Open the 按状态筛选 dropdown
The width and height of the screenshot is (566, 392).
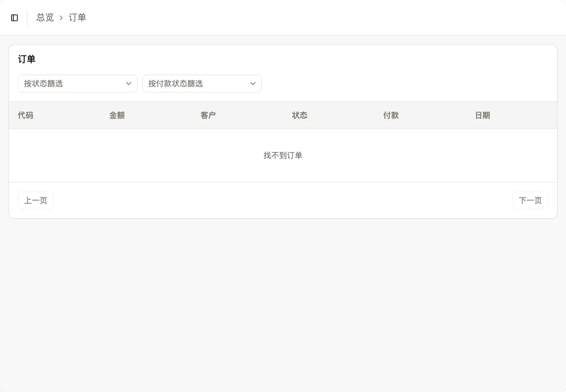click(77, 84)
